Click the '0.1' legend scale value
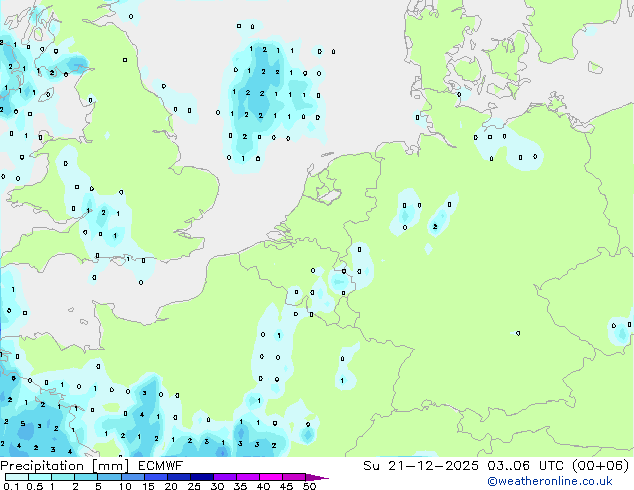 (x=11, y=486)
